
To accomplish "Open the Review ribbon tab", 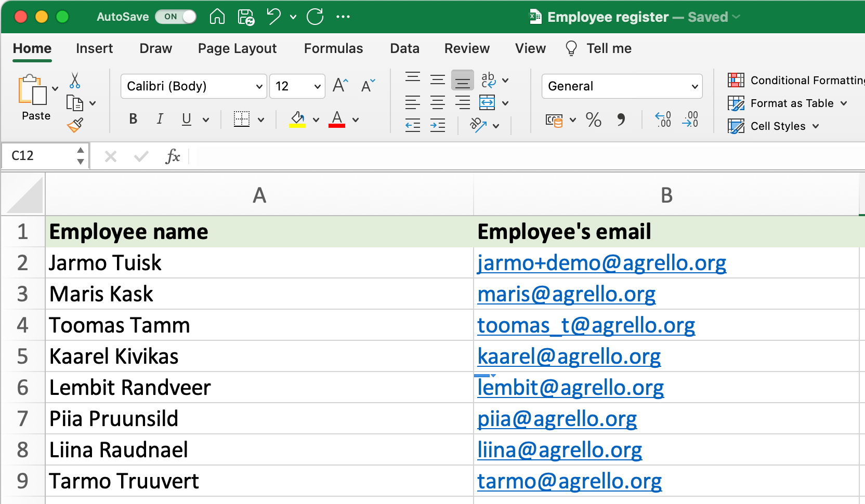I will [467, 48].
